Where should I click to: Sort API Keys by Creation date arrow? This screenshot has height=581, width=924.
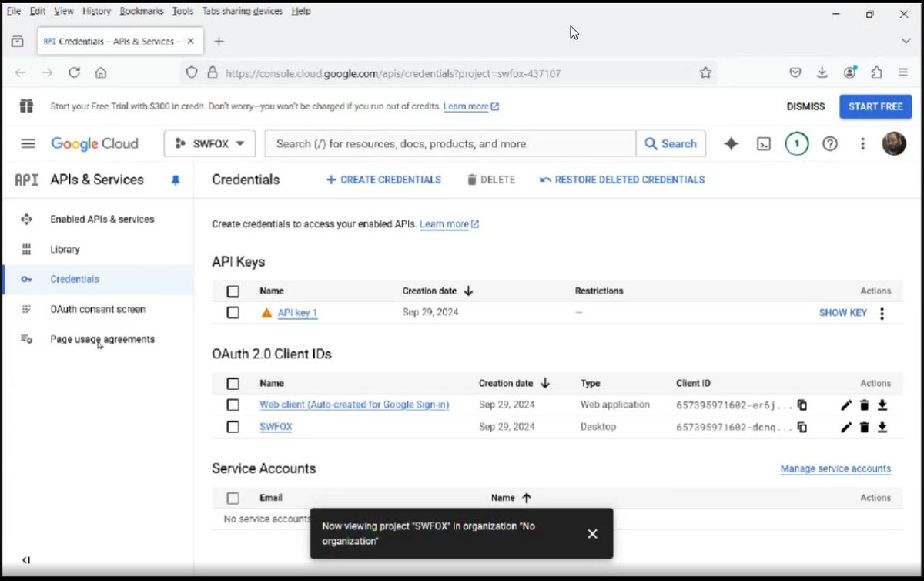coord(468,291)
